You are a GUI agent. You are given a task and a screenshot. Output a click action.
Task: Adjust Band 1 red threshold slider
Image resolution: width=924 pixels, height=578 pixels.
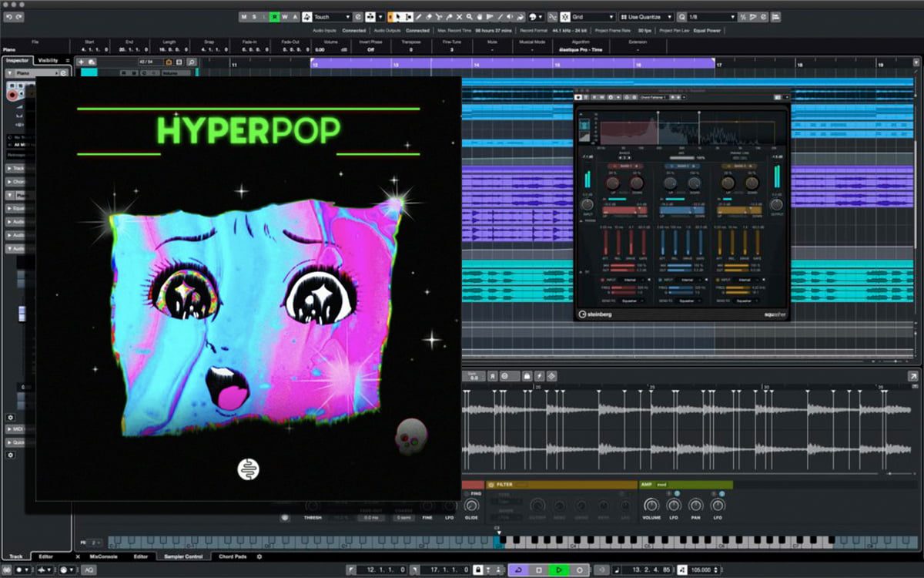coord(624,210)
